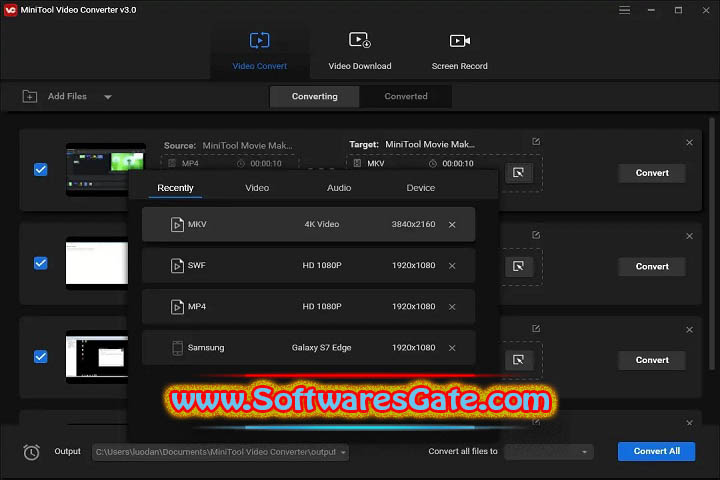The image size is (720, 480).
Task: Remove SWF preset from recent list
Action: pos(452,265)
